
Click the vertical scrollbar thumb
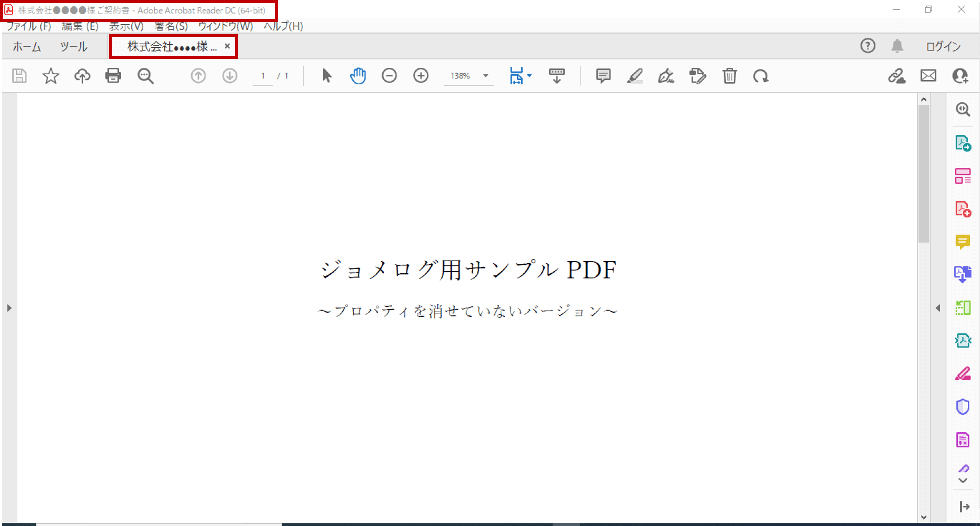click(x=924, y=174)
